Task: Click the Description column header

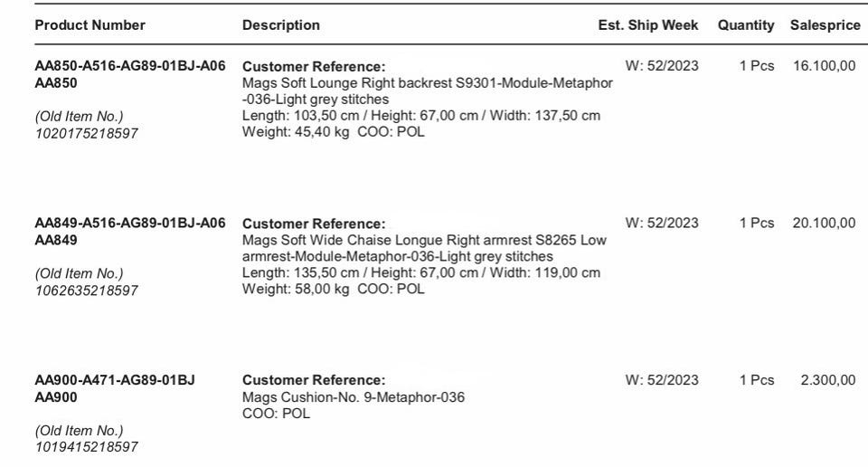Action: pyautogui.click(x=281, y=25)
